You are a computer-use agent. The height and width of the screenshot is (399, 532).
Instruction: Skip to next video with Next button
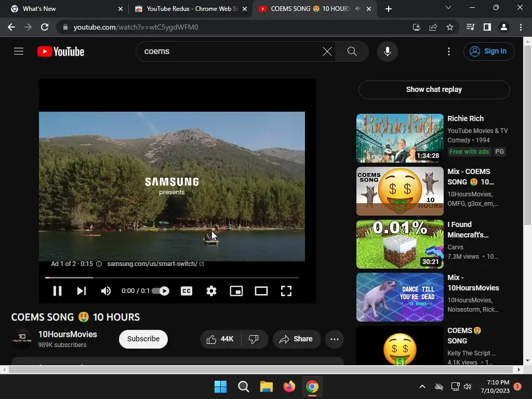click(x=82, y=291)
